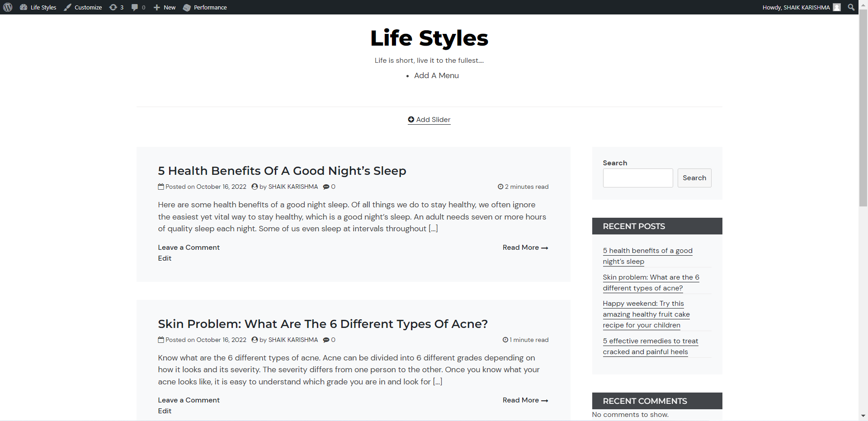The height and width of the screenshot is (421, 868).
Task: Click the 'No comments to show.' text
Action: pyautogui.click(x=630, y=415)
